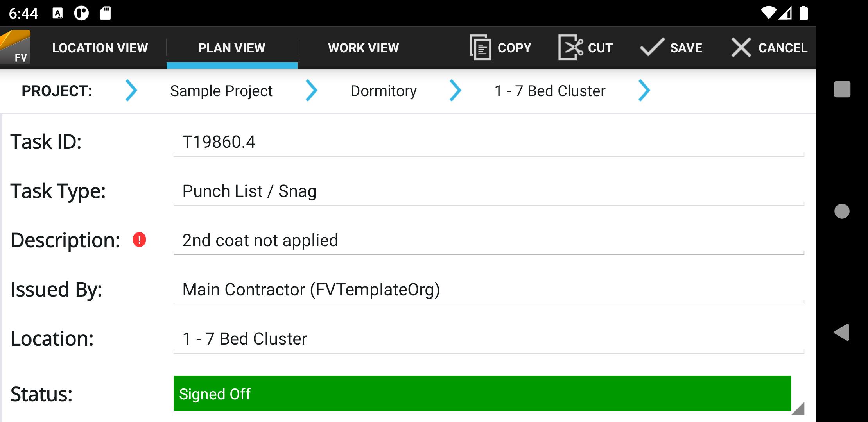Tap the Save checkmark icon
Image resolution: width=868 pixels, height=422 pixels.
pos(652,48)
